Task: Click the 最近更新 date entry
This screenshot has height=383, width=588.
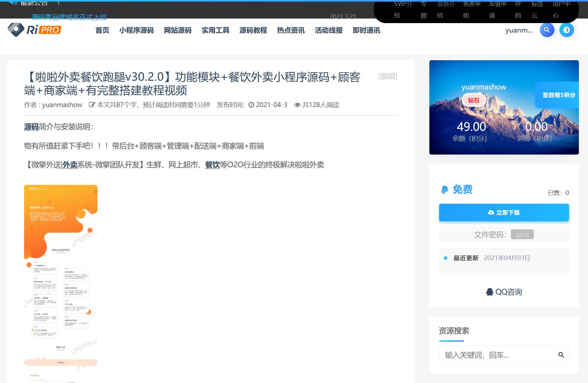Action: coord(492,258)
